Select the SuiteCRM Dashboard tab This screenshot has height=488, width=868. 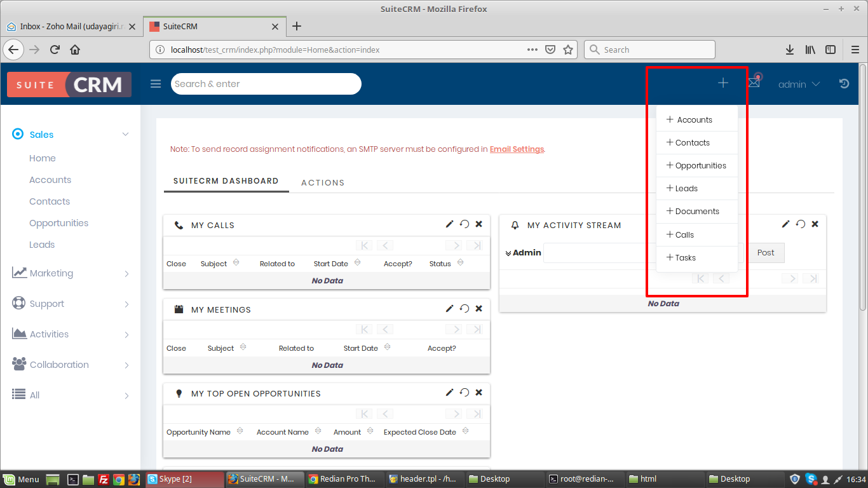pyautogui.click(x=226, y=181)
